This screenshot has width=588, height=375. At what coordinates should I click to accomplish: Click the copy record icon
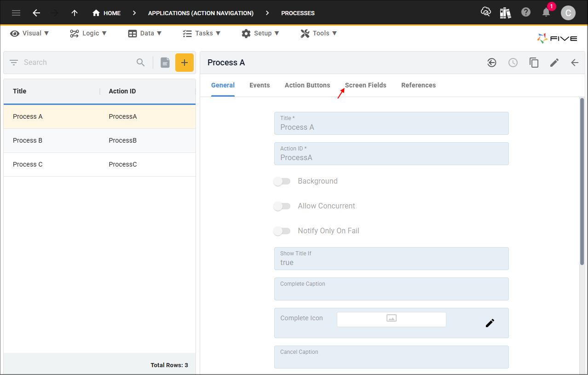[534, 63]
